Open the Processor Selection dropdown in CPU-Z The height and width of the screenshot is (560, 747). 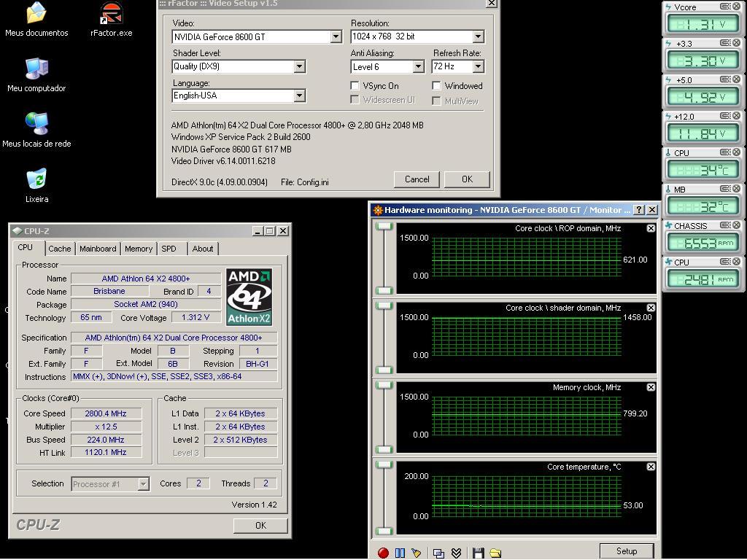point(144,484)
